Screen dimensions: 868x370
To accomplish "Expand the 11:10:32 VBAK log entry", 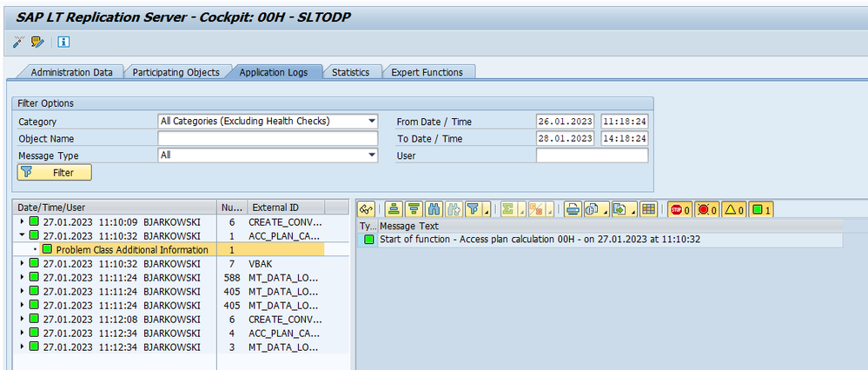I will point(22,264).
